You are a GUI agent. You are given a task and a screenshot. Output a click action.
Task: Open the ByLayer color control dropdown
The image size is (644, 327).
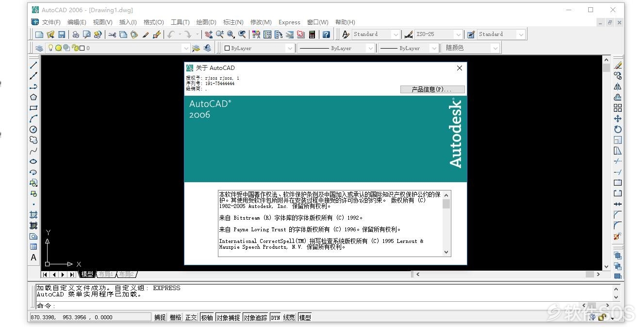tap(290, 48)
